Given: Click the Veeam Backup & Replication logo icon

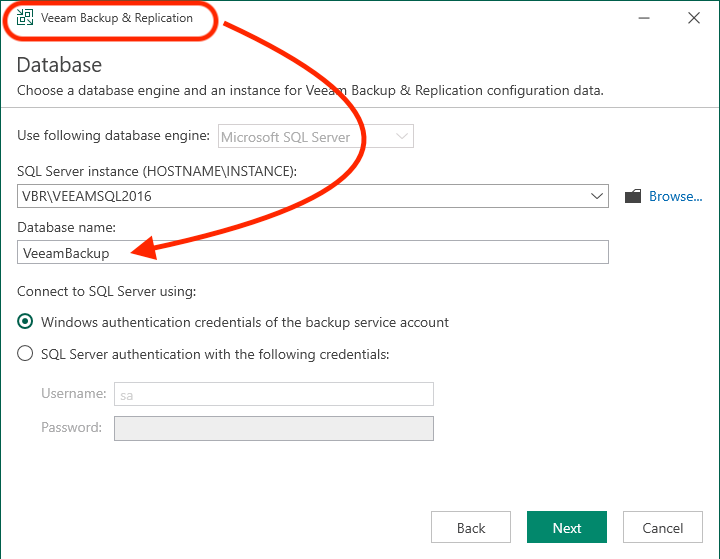Looking at the screenshot, I should pyautogui.click(x=25, y=17).
